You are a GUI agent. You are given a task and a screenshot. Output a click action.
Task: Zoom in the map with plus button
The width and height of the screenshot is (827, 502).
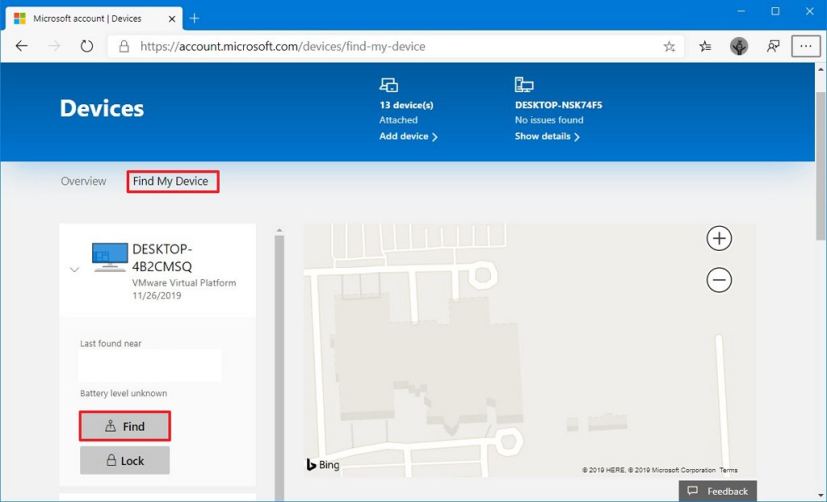719,238
